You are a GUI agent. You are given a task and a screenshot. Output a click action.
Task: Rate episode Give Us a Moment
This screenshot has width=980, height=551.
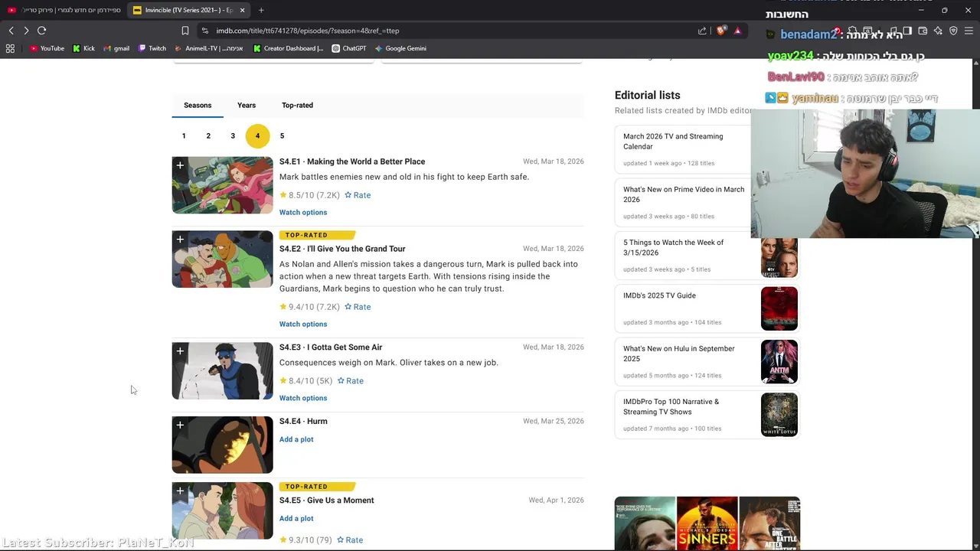point(350,540)
